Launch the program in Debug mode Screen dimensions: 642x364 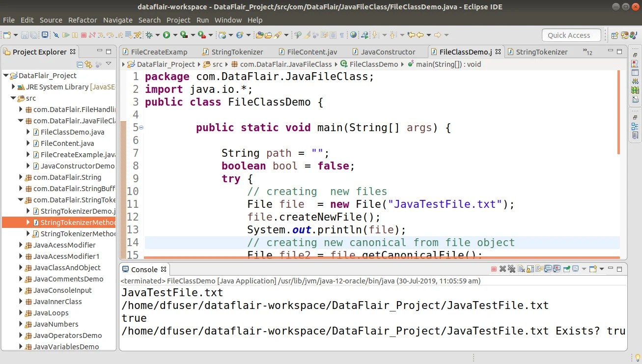pyautogui.click(x=150, y=35)
